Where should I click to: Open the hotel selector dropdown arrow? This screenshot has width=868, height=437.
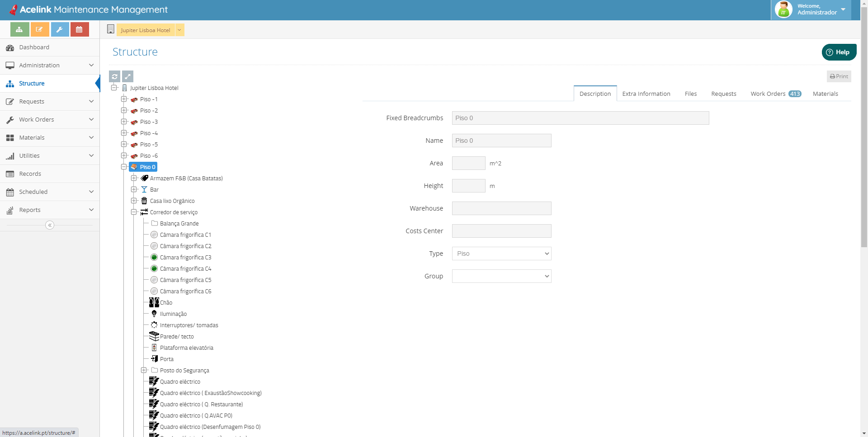[x=179, y=30]
